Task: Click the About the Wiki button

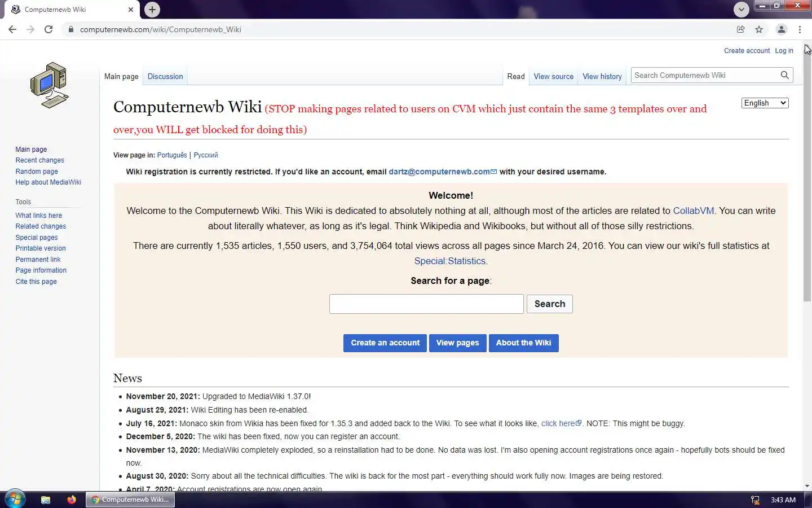Action: tap(523, 343)
